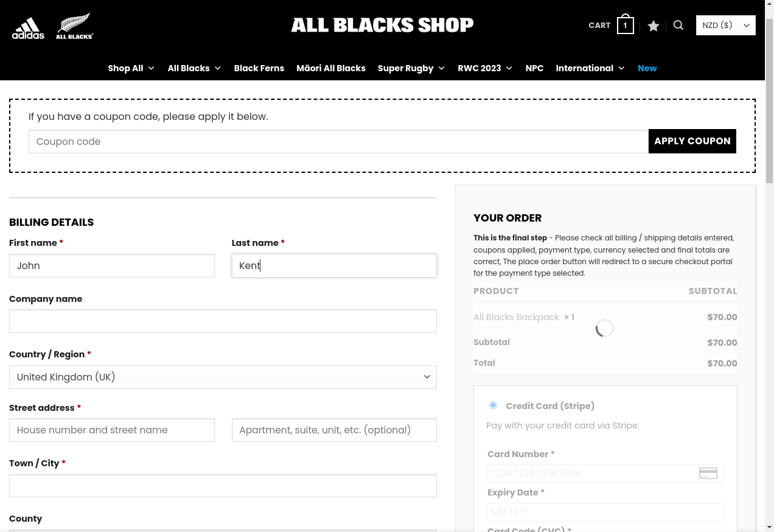Image resolution: width=774 pixels, height=532 pixels.
Task: Click the credit card icon in Card Number
Action: click(x=708, y=473)
